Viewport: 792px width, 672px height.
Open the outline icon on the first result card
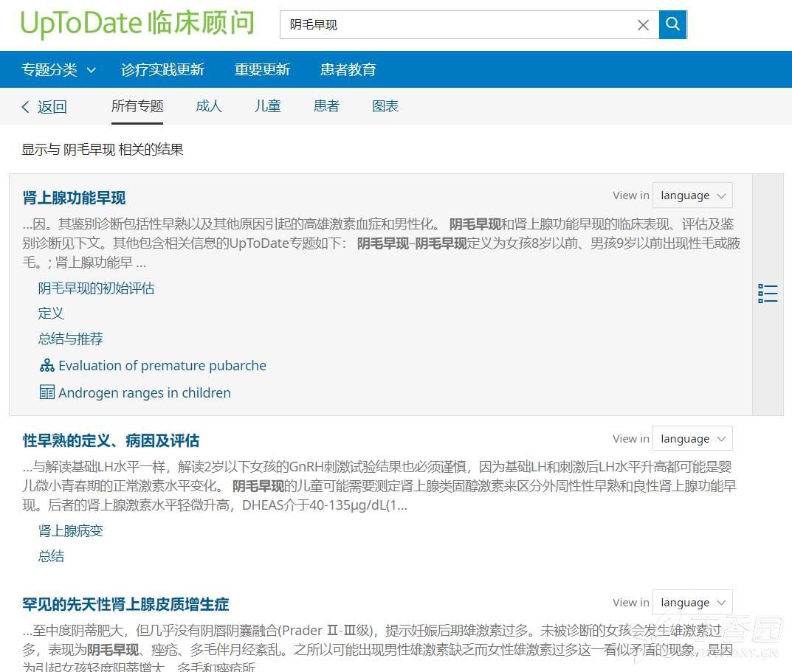coord(767,293)
